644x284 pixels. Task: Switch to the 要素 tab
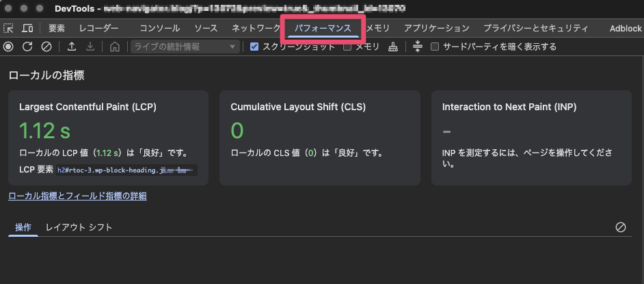click(x=57, y=28)
